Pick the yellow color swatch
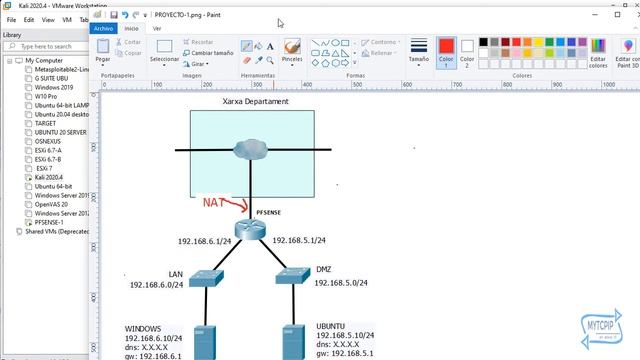 [x=538, y=42]
